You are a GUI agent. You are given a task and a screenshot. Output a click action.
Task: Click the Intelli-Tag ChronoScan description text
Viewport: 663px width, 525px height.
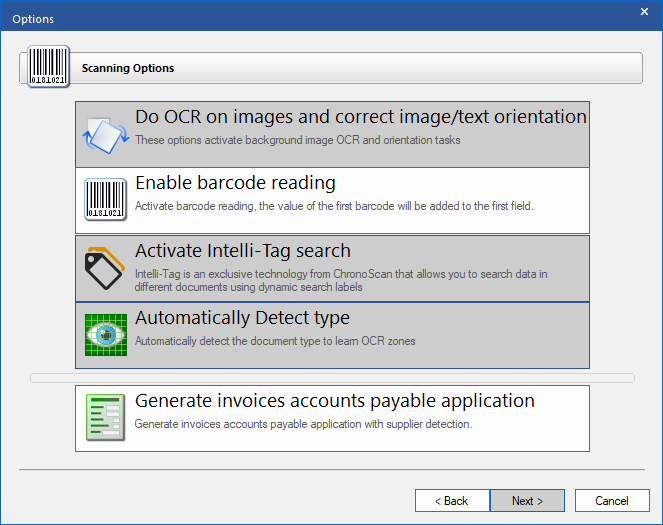tap(341, 280)
